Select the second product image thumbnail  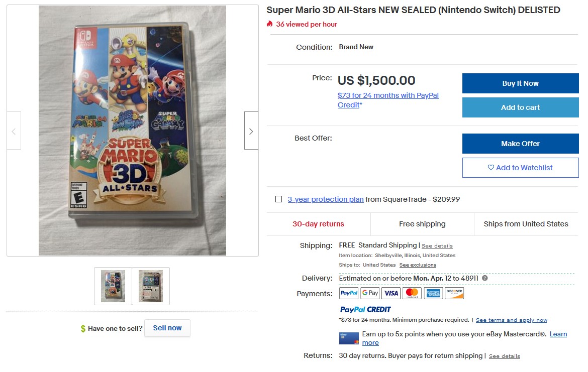coord(151,286)
